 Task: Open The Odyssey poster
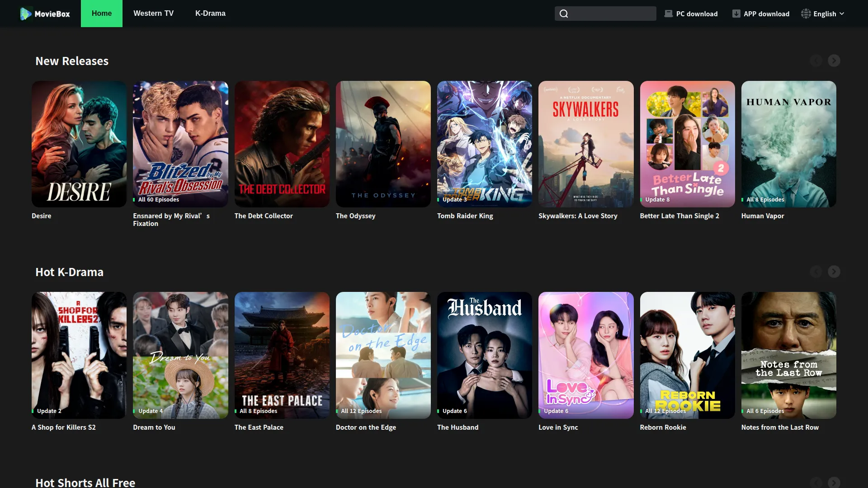pyautogui.click(x=383, y=144)
